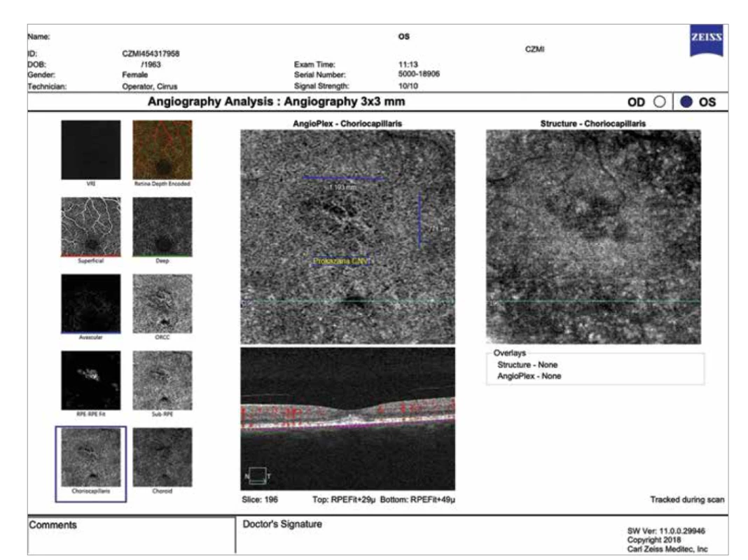
Task: Click the DOB value /1963
Action: click(x=151, y=64)
